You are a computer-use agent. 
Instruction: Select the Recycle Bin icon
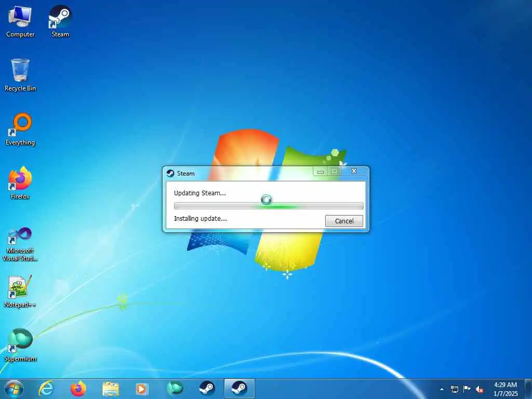coord(20,75)
